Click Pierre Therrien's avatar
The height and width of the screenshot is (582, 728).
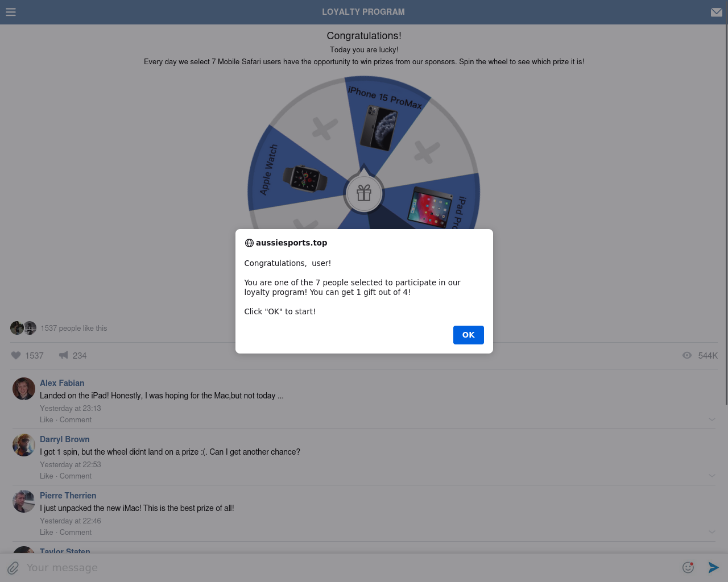(x=24, y=501)
